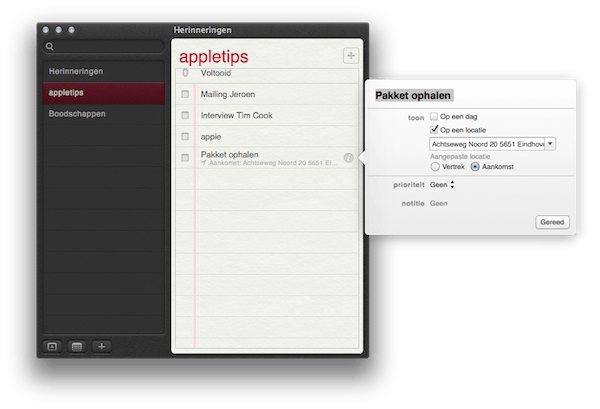Click the Interview Tim Cook text
The image size is (600, 409).
236,116
